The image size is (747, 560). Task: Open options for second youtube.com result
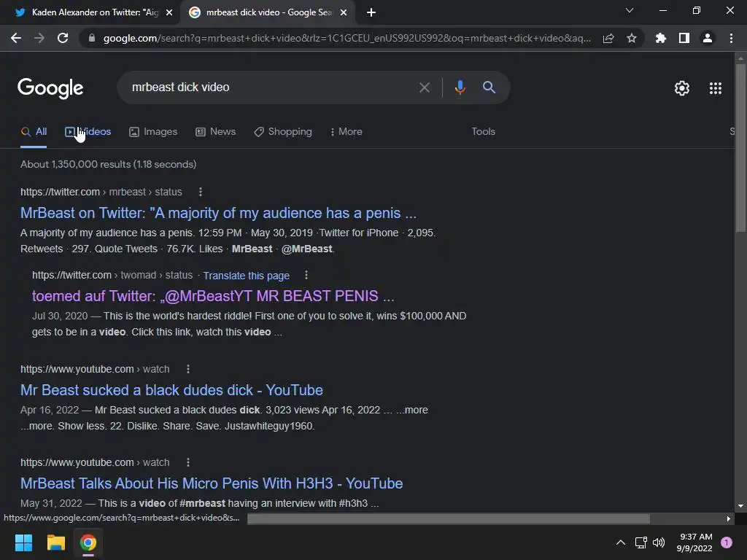[188, 462]
